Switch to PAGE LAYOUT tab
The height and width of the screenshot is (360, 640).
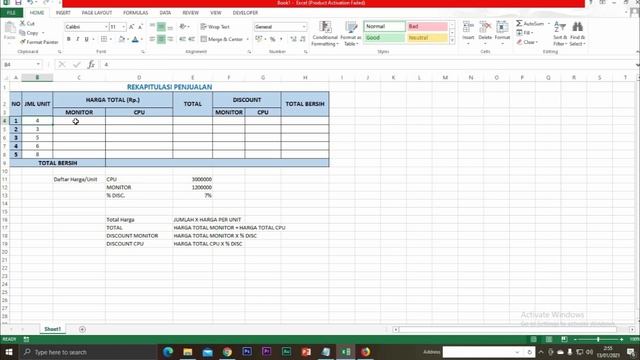click(x=97, y=13)
